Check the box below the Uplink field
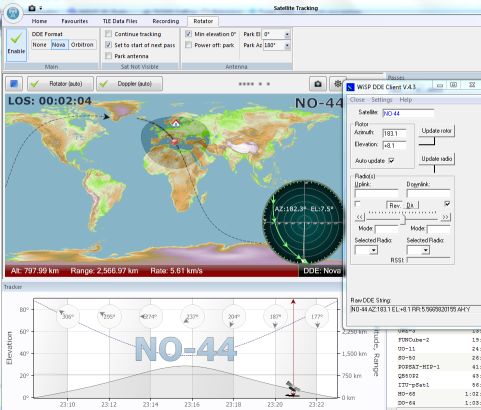The width and height of the screenshot is (481, 410). [x=358, y=203]
